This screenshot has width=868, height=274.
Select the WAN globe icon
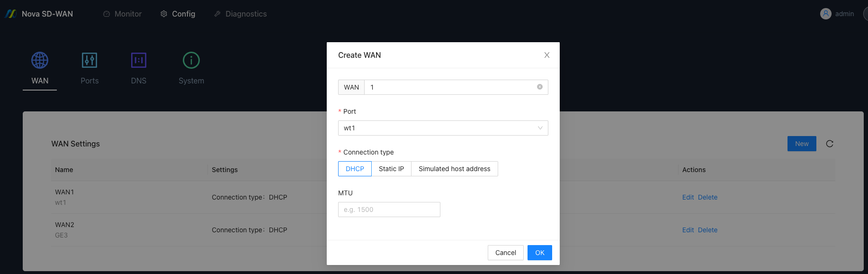tap(40, 60)
